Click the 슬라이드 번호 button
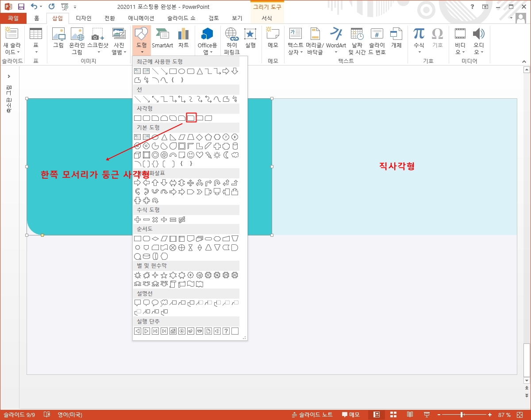Screen dimensions: 531x420 tap(377, 41)
